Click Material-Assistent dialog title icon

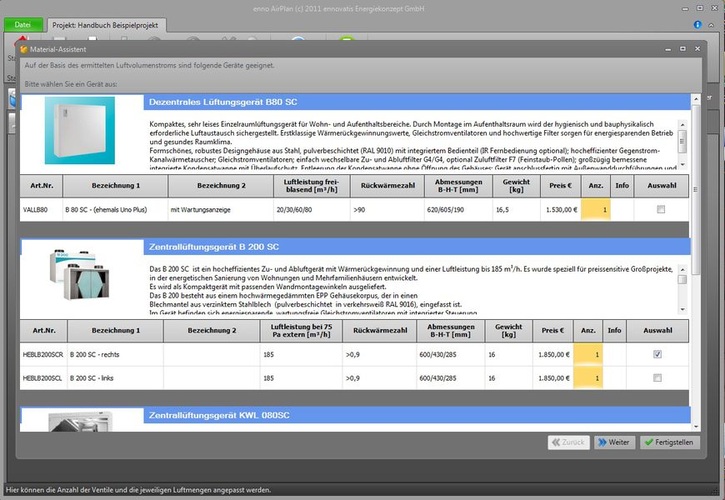[x=24, y=49]
